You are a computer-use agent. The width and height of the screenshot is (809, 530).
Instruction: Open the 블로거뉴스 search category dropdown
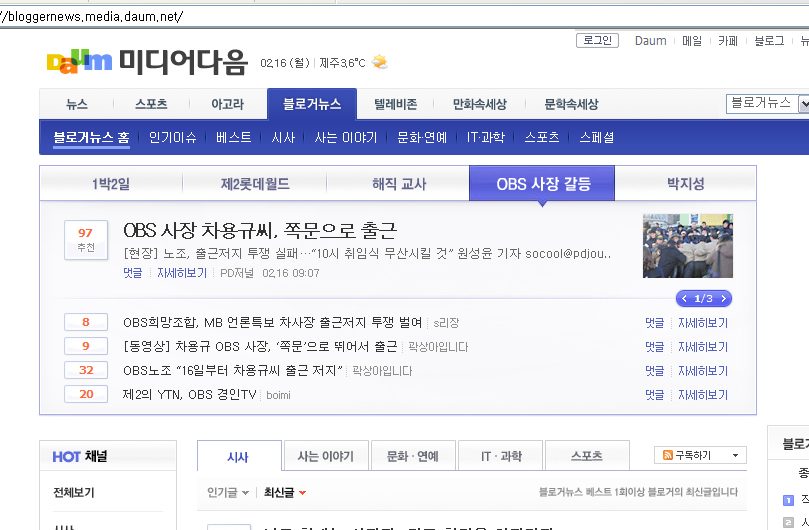click(803, 104)
